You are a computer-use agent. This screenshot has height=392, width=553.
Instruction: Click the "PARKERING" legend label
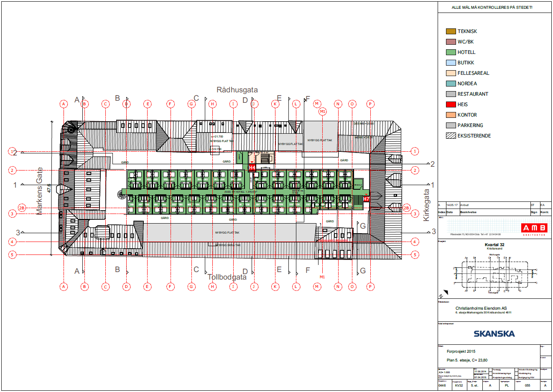pos(470,125)
